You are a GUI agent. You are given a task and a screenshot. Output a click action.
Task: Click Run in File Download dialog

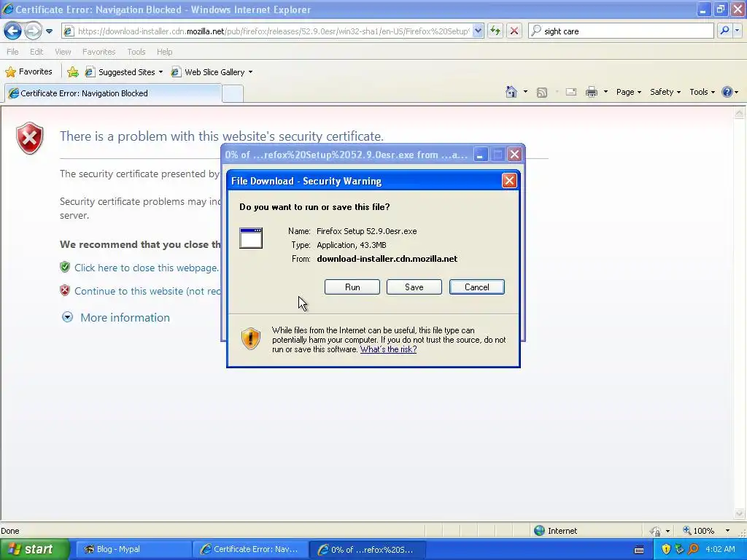352,287
